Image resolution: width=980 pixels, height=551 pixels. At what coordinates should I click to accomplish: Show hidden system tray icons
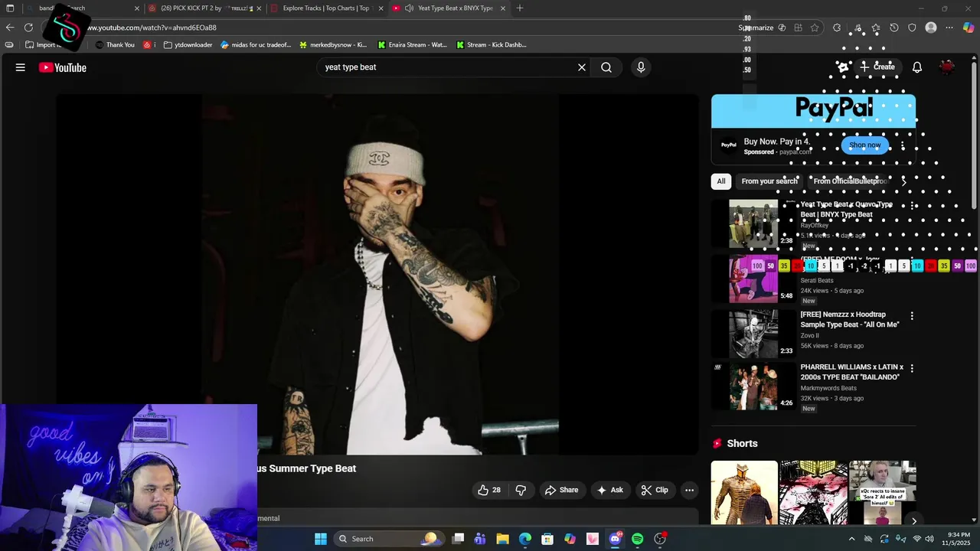point(852,539)
